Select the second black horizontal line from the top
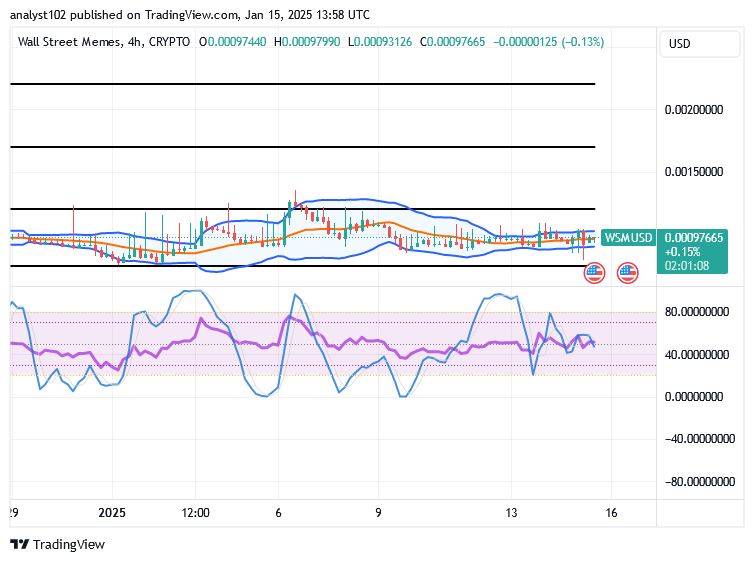The image size is (754, 562). [x=302, y=147]
